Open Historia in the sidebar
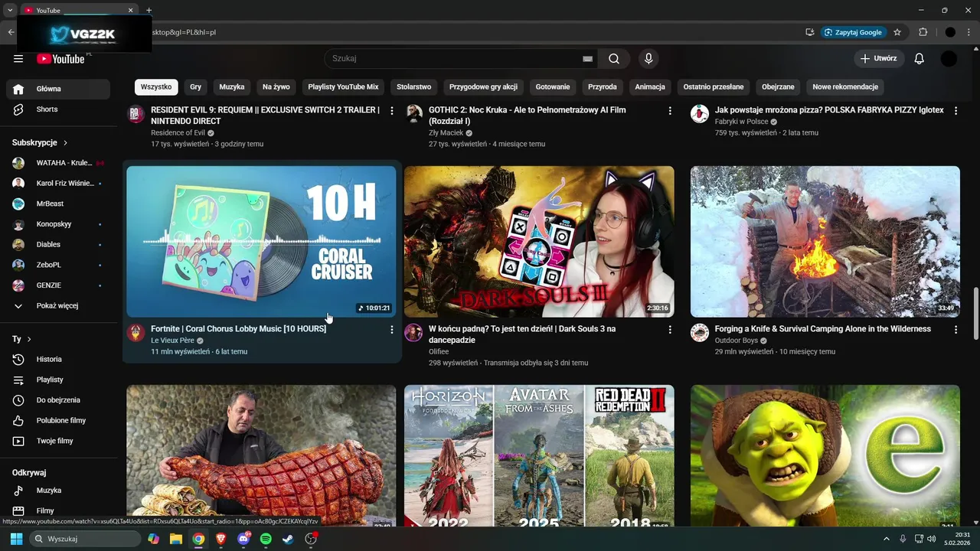Viewport: 980px width, 551px height. pyautogui.click(x=58, y=359)
